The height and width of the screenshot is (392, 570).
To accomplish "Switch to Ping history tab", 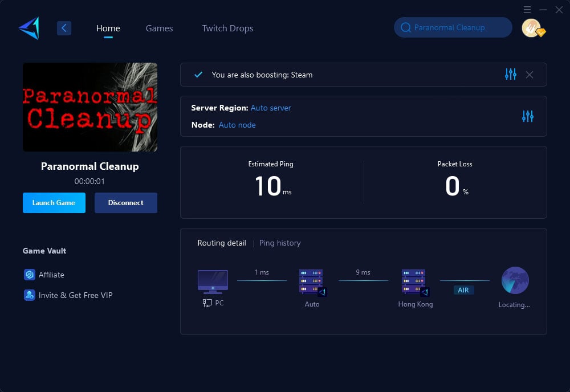I will 279,243.
